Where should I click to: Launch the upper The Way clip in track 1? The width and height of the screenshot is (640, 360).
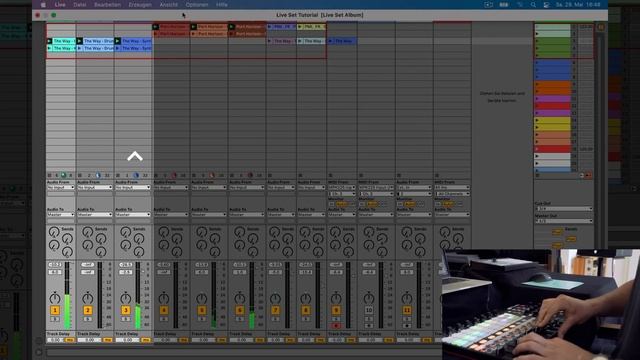click(x=49, y=41)
